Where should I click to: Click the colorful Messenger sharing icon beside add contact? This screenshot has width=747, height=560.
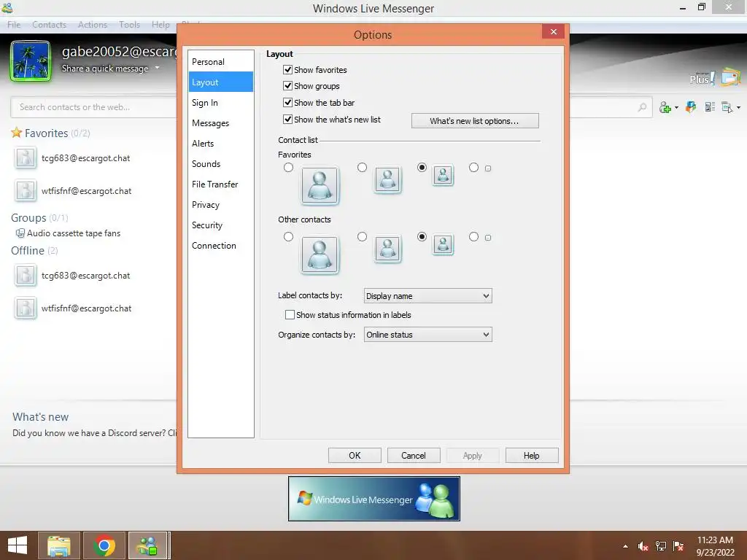click(691, 106)
